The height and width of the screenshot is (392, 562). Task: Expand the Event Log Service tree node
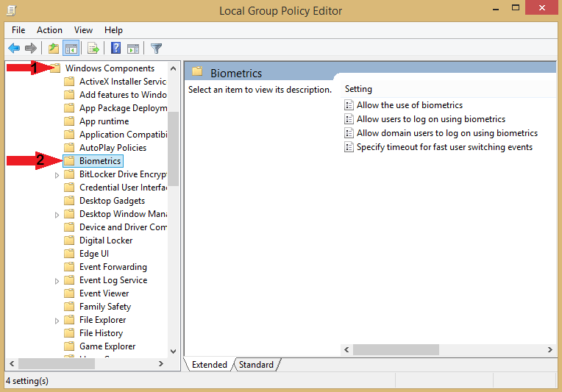click(x=57, y=281)
